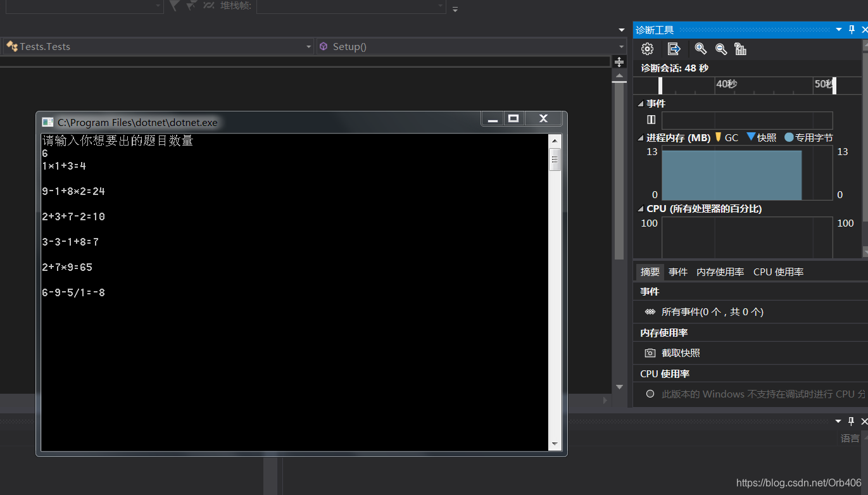
Task: Collapse the CPU section
Action: 641,209
